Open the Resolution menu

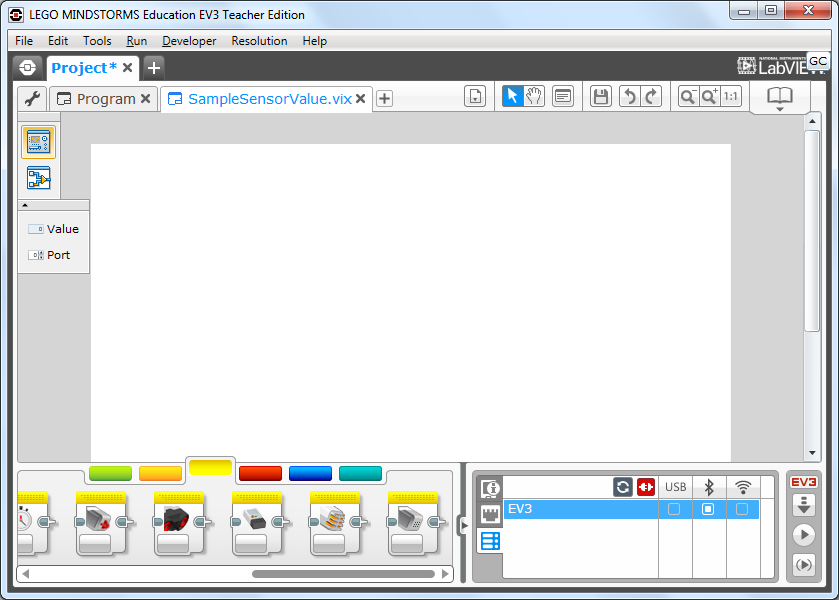tap(259, 41)
